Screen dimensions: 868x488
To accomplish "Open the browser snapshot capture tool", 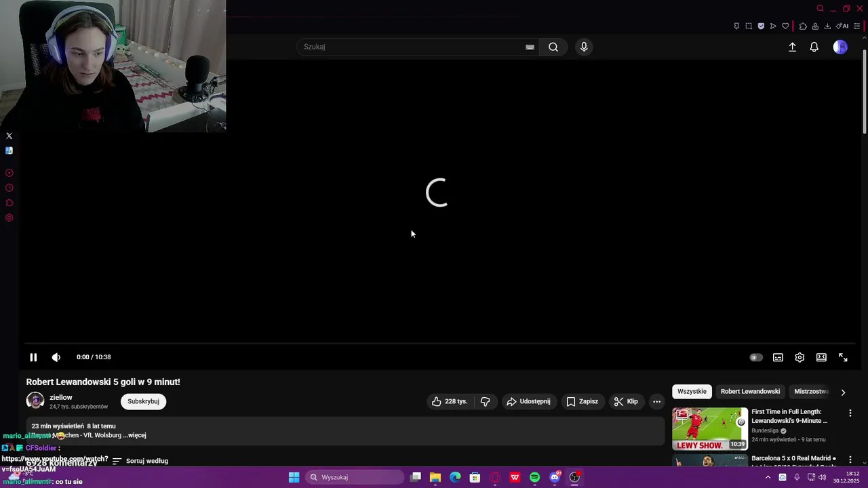I will coord(749,26).
